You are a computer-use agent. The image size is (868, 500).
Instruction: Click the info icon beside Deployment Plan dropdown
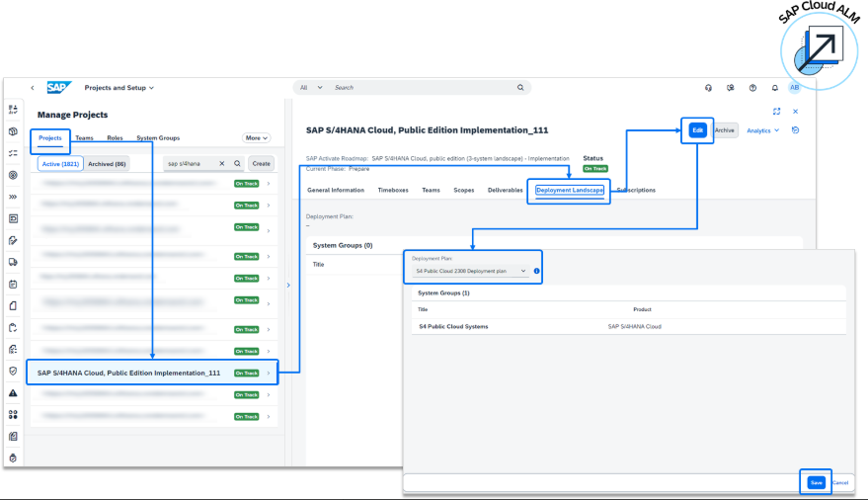(537, 271)
